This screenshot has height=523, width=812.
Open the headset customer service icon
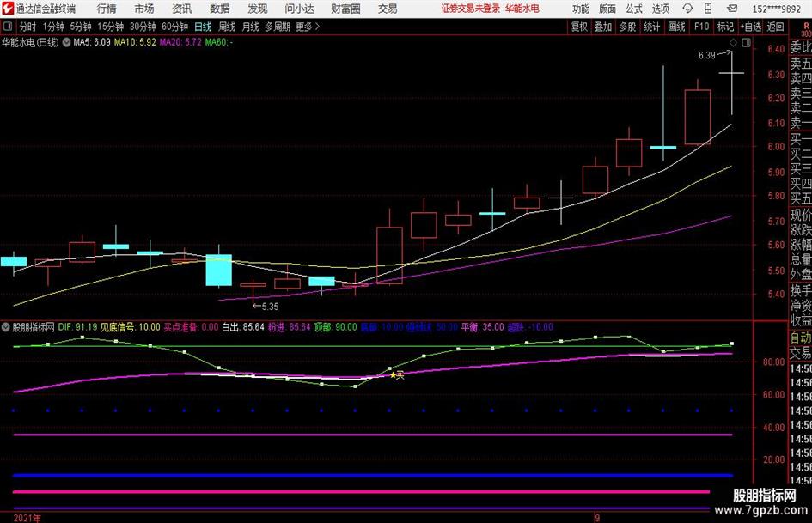click(687, 9)
